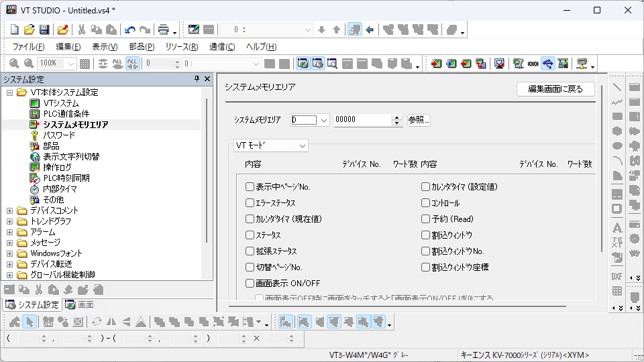The image size is (644, 362).
Task: Open the 通信(C) menu
Action: 222,47
